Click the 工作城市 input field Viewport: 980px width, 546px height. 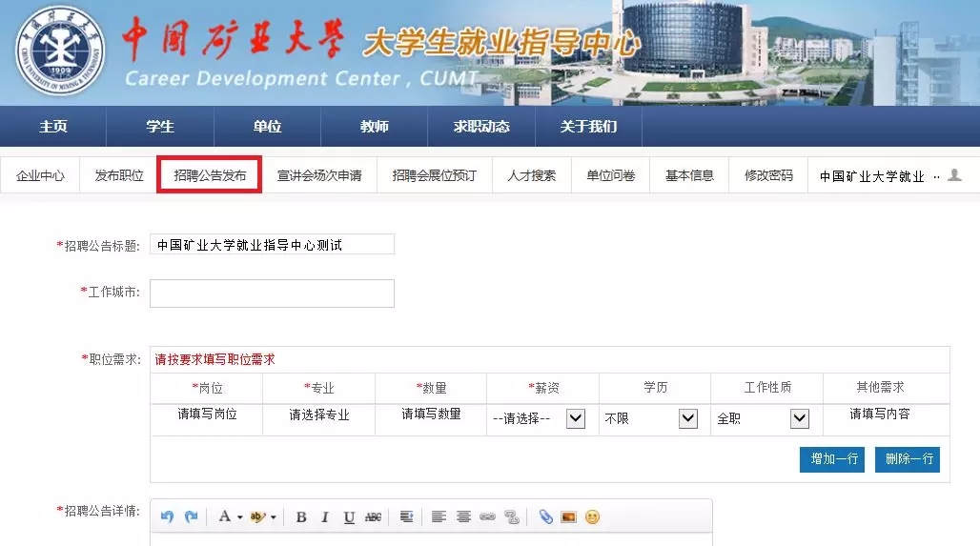[272, 293]
